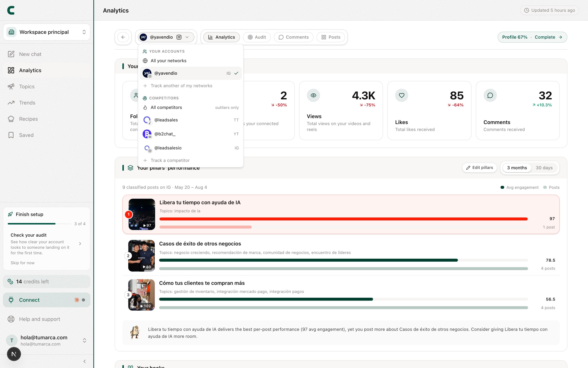Viewport: 588px width, 368px height.
Task: Click 14 credits left
Action: (47, 282)
